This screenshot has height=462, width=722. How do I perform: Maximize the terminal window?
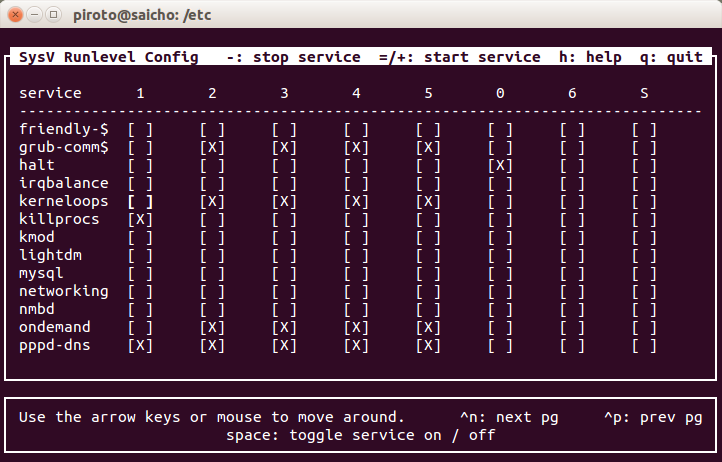click(53, 14)
